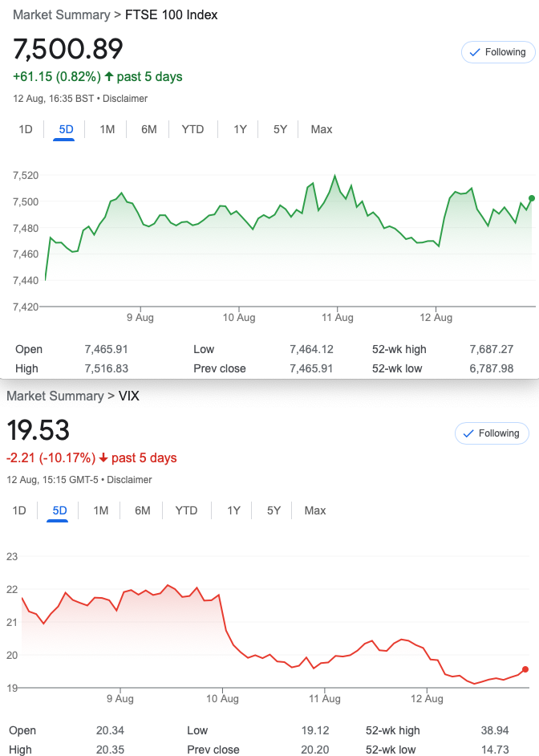Click the 23 label on VIX chart y-axis
The height and width of the screenshot is (756, 539).
(x=12, y=557)
